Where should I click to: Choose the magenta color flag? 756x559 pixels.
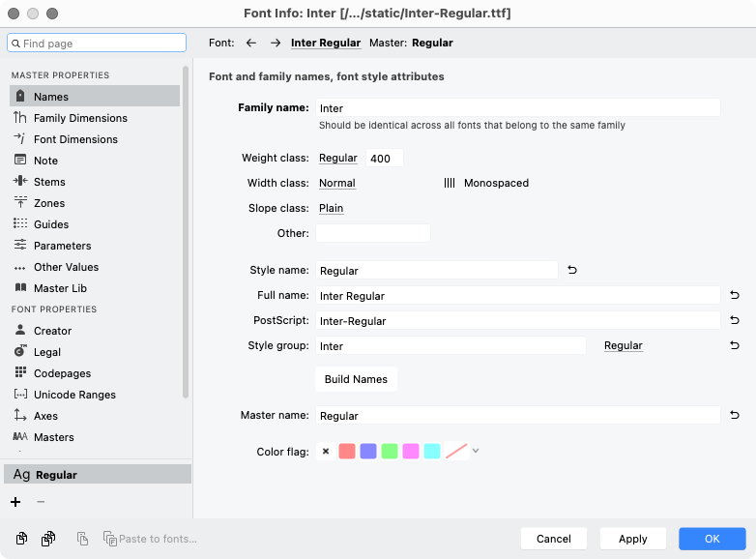[x=411, y=452]
